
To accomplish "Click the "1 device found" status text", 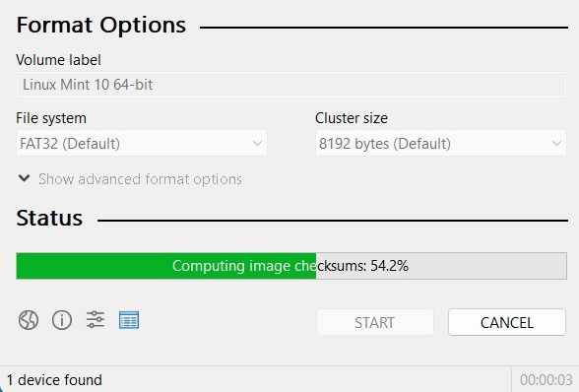I will pos(54,380).
